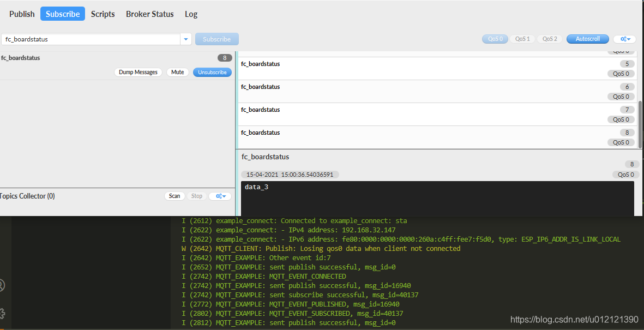644x330 pixels.
Task: Click the message timestamp 15-04-2021 label
Action: tap(290, 175)
